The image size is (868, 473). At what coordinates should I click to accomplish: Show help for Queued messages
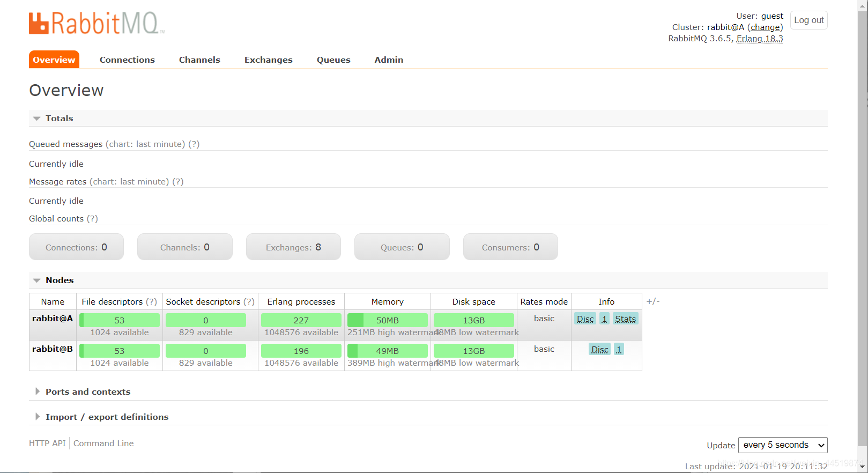click(x=194, y=144)
